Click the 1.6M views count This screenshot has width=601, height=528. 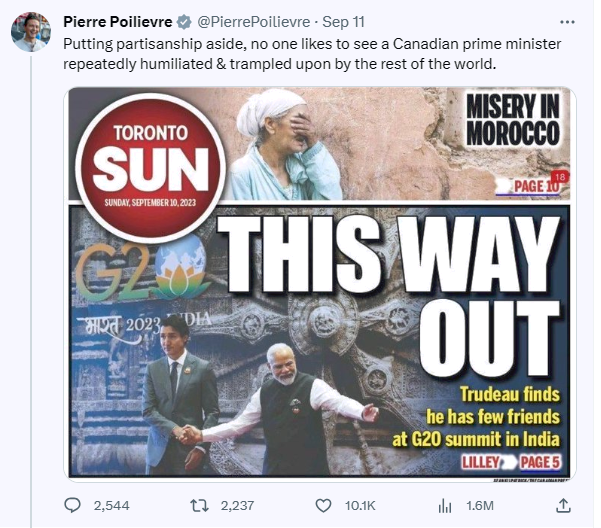pyautogui.click(x=480, y=506)
